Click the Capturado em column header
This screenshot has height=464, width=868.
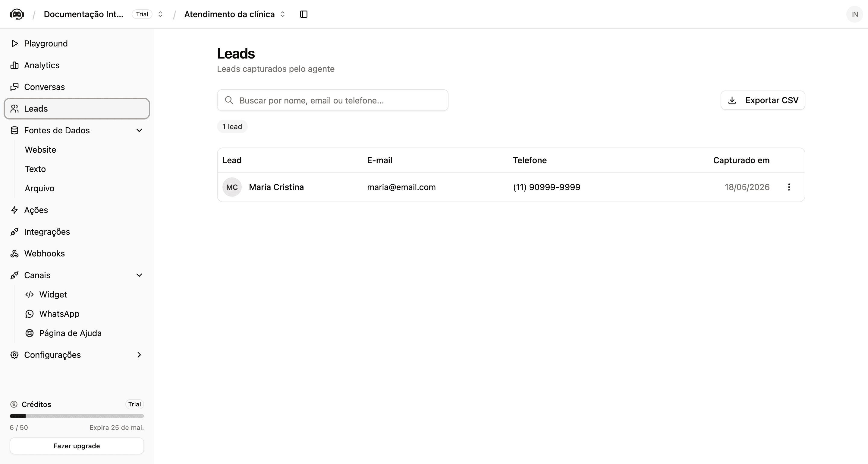pyautogui.click(x=741, y=160)
